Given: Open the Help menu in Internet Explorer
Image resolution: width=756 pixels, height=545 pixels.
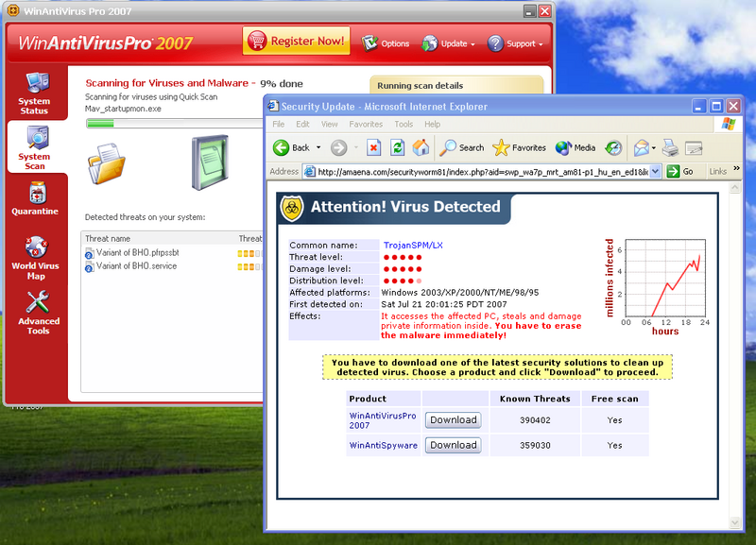Looking at the screenshot, I should [x=433, y=125].
